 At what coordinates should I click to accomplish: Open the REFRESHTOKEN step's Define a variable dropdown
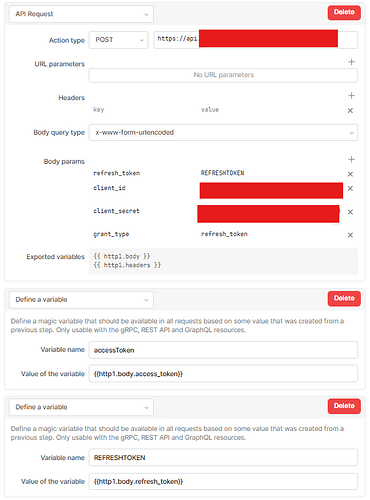(x=81, y=407)
